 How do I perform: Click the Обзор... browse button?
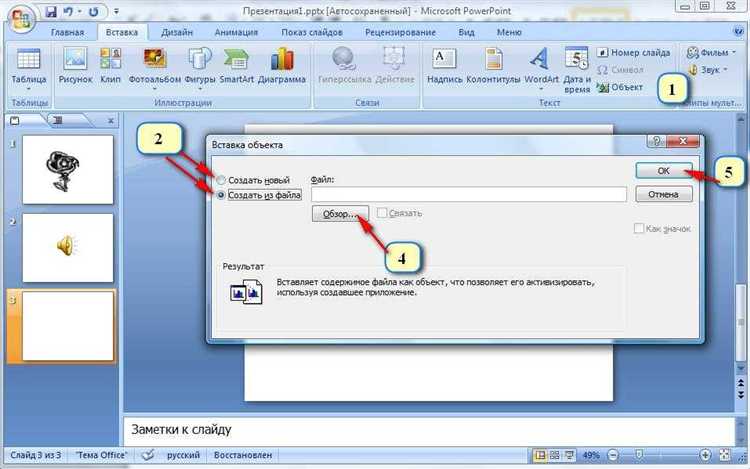click(340, 214)
